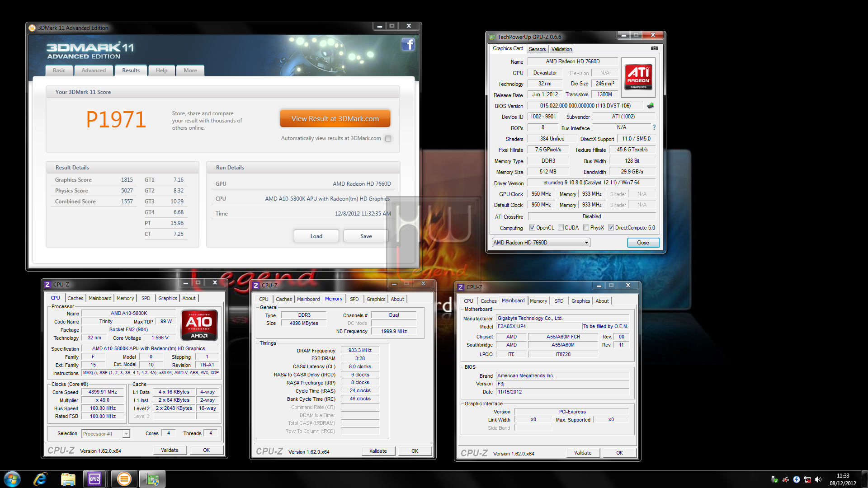Open Windows Explorer folder taskbar icon

pos(68,479)
